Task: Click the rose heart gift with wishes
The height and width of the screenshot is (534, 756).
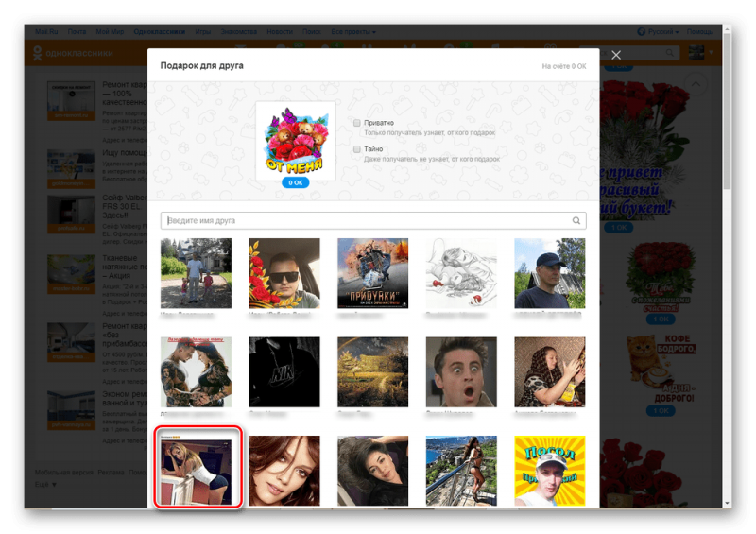Action: 661,277
